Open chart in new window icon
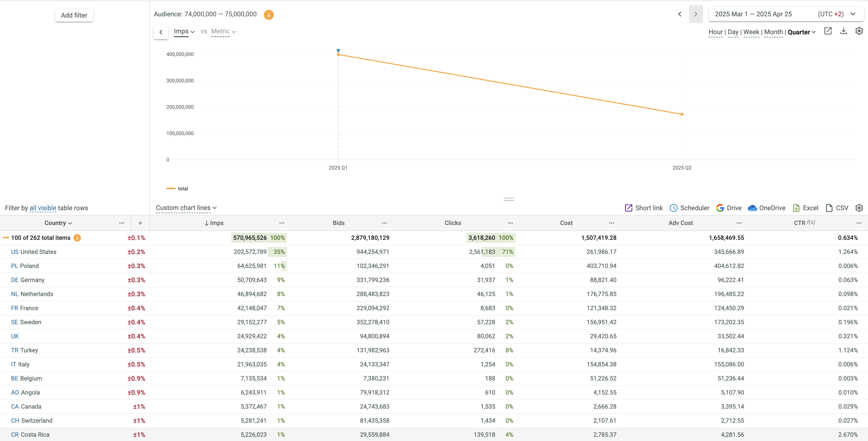Image resolution: width=868 pixels, height=441 pixels. click(x=828, y=31)
